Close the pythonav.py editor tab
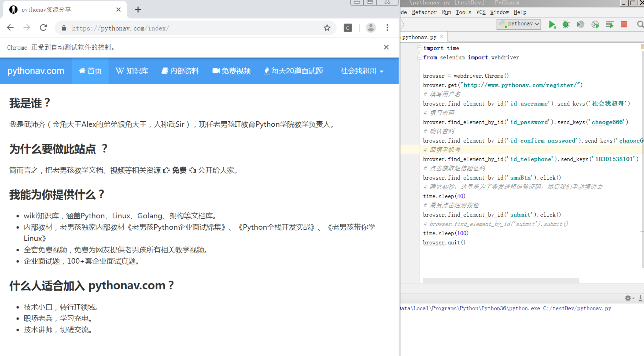The width and height of the screenshot is (644, 356). 442,37
